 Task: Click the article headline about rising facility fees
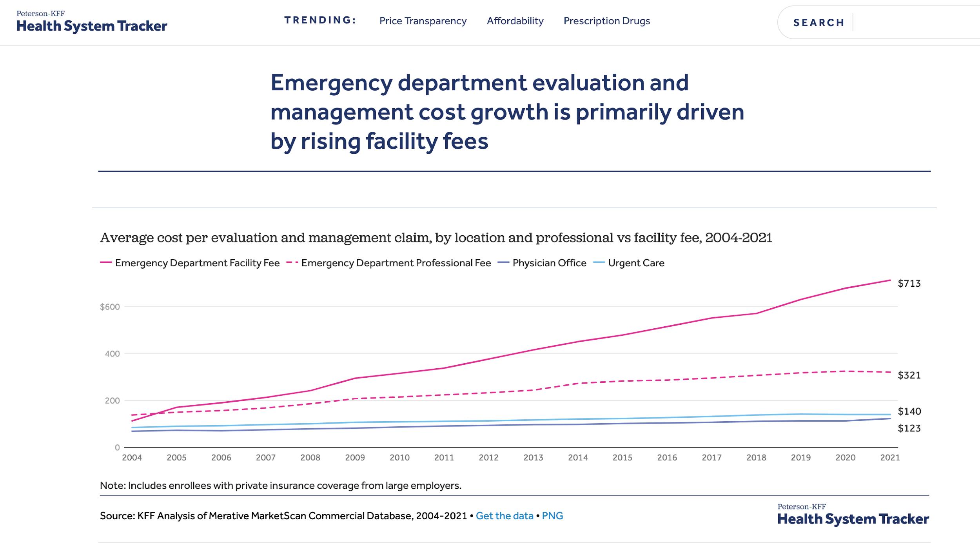pyautogui.click(x=506, y=112)
